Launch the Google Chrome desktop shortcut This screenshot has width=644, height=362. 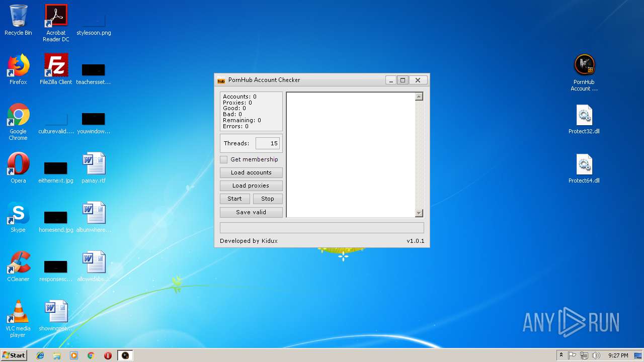[x=18, y=122]
